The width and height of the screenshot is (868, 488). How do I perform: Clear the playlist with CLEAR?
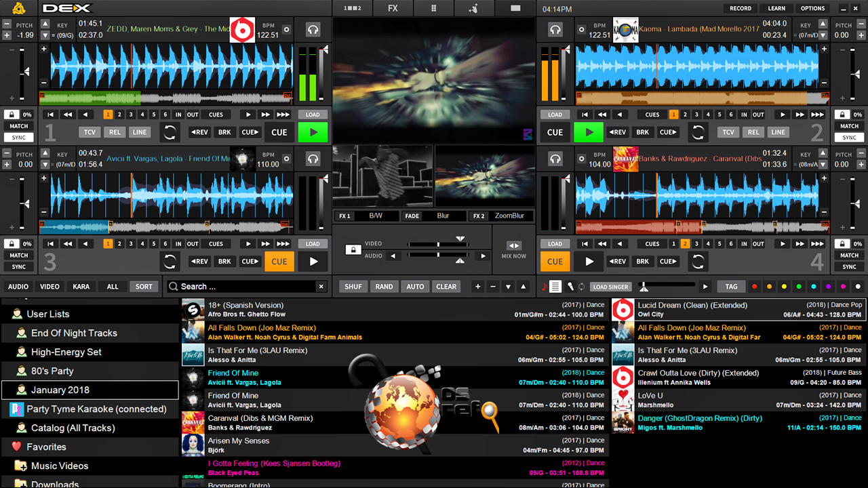[446, 287]
